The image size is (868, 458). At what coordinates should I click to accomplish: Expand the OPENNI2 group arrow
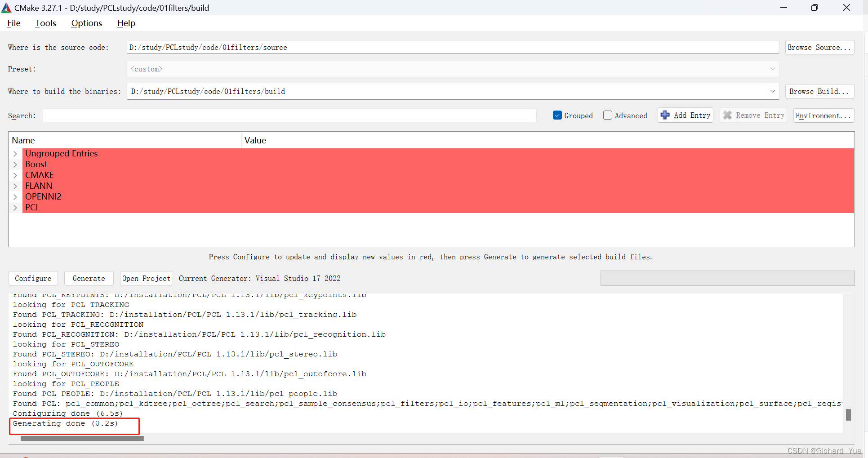pyautogui.click(x=15, y=197)
